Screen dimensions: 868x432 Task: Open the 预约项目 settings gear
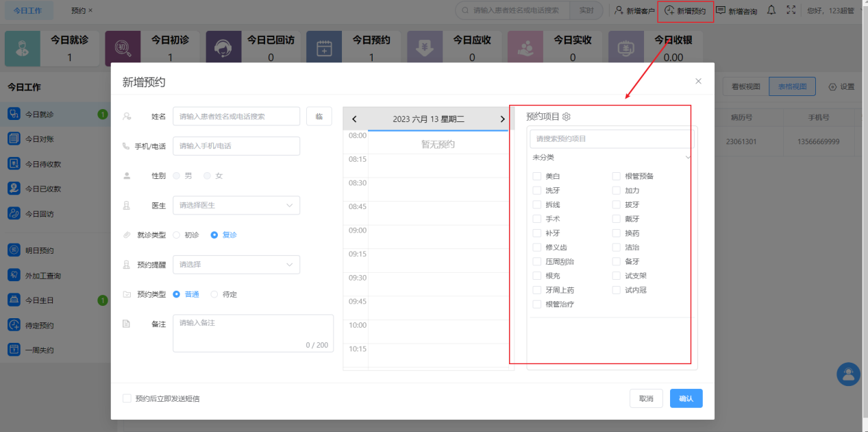(x=567, y=117)
